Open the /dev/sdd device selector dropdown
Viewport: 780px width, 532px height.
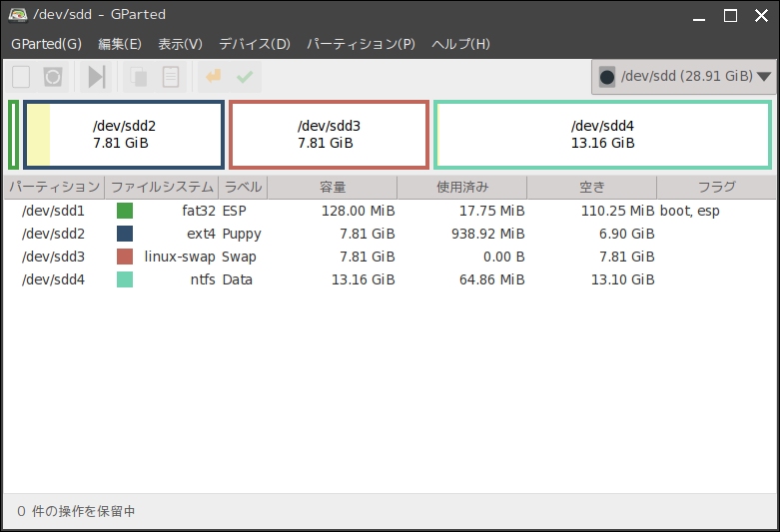pos(684,77)
